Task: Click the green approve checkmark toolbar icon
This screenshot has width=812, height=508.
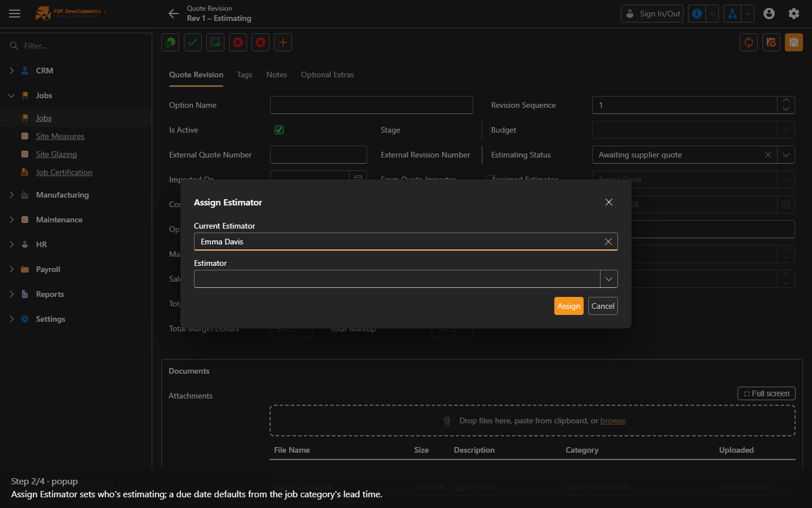Action: (193, 42)
